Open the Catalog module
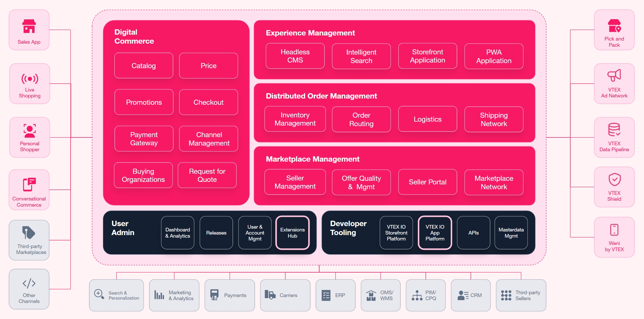The image size is (644, 319). 144,66
